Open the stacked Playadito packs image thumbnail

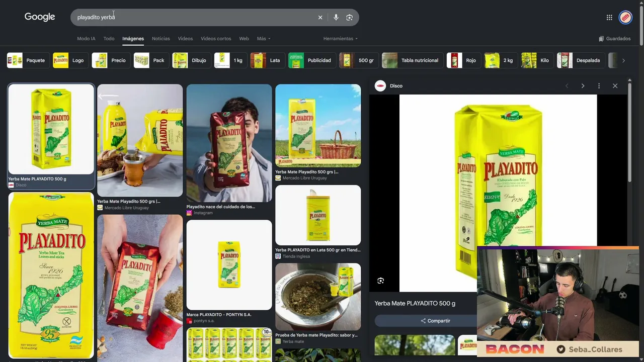coord(229,345)
